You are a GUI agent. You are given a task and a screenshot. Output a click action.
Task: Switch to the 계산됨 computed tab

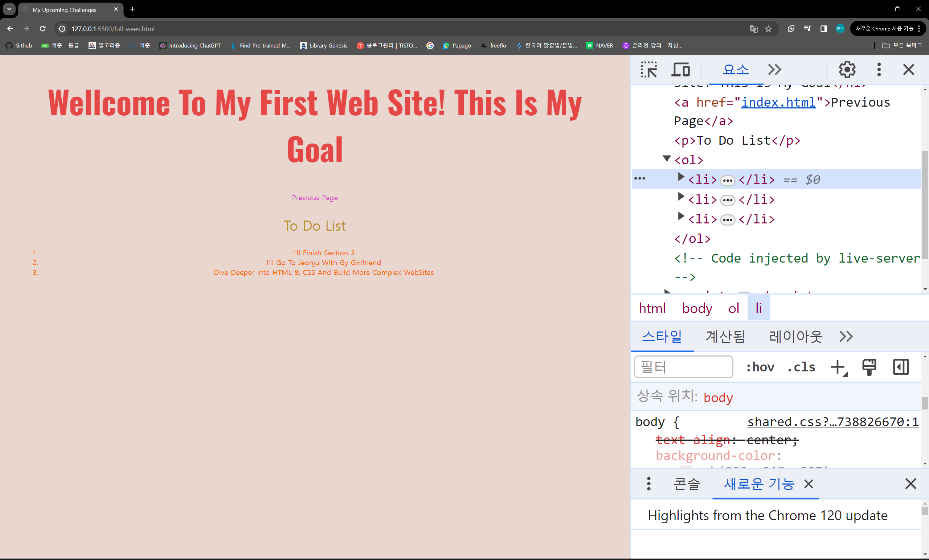(725, 337)
